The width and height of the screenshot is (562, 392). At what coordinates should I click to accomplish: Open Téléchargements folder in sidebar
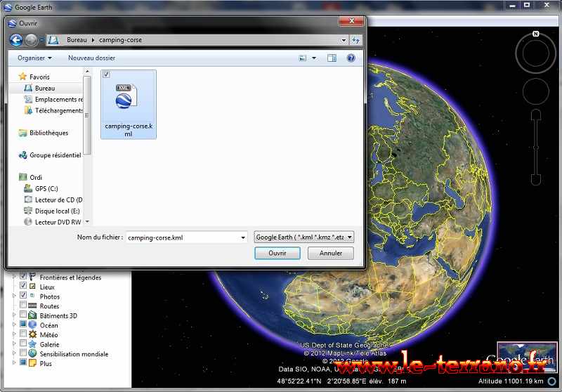point(54,111)
